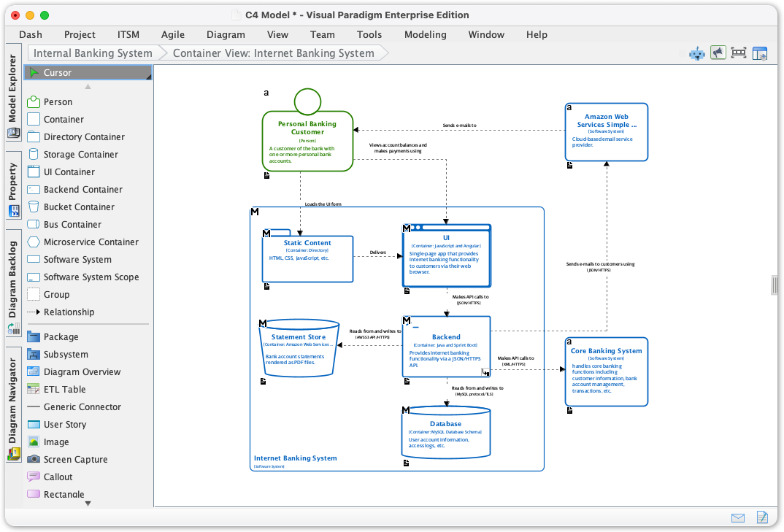The image size is (784, 532).
Task: Toggle the announcement megaphone button
Action: point(718,53)
